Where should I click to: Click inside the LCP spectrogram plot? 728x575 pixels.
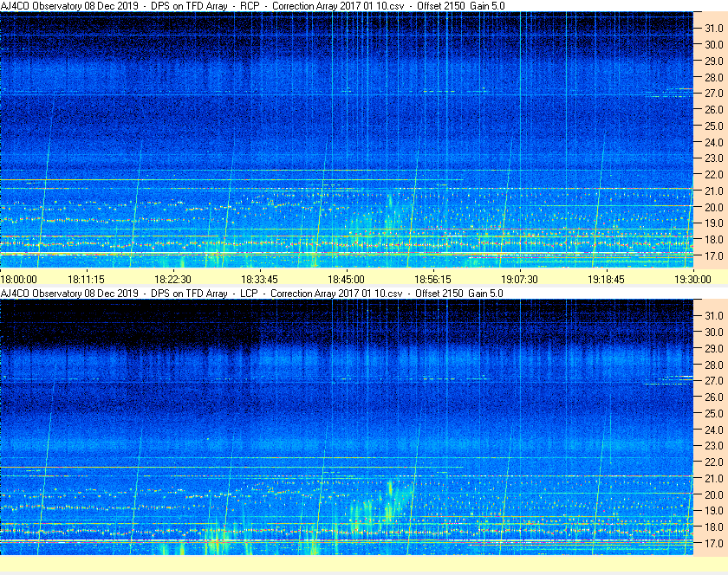tap(347, 427)
